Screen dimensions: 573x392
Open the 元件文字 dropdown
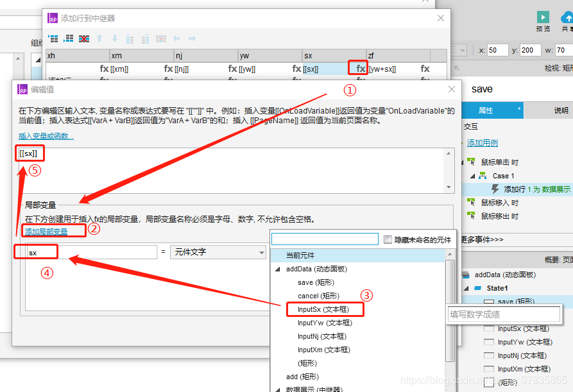[x=218, y=252]
